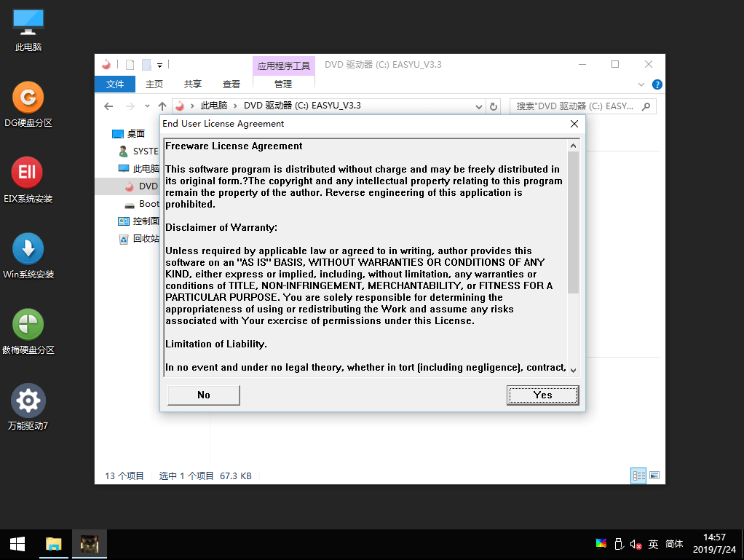Open File Explorer from the taskbar
Screen dimensions: 744x560
pos(53,544)
